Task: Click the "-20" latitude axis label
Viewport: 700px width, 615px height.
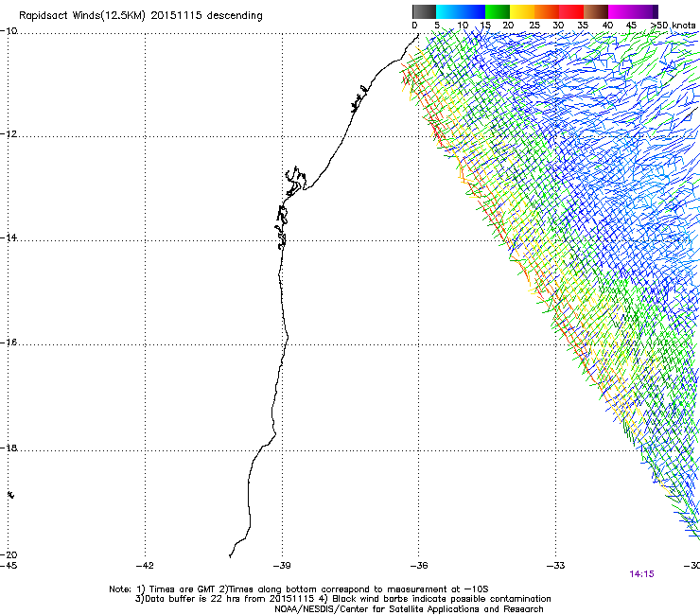Action: pyautogui.click(x=9, y=554)
